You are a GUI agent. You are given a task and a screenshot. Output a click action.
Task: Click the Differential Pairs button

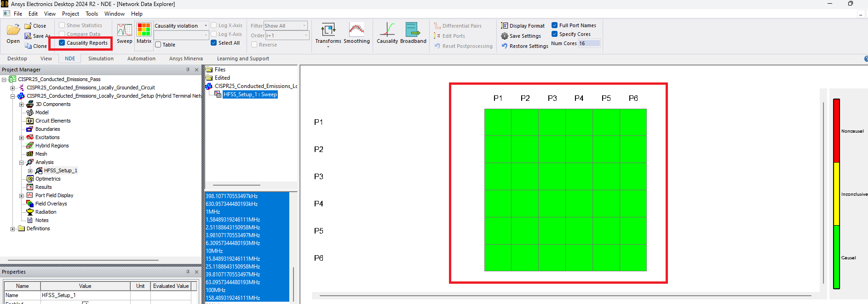[x=458, y=26]
